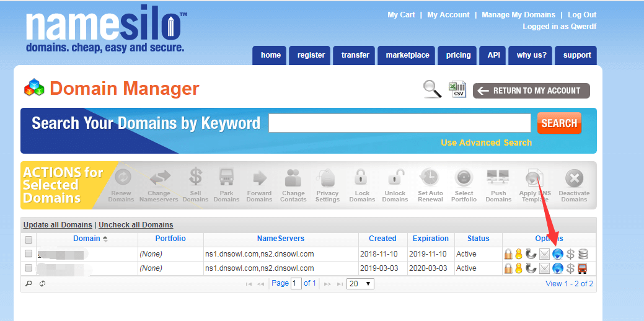Open the pricing tab in navigation
Image resolution: width=644 pixels, height=321 pixels.
pyautogui.click(x=458, y=55)
